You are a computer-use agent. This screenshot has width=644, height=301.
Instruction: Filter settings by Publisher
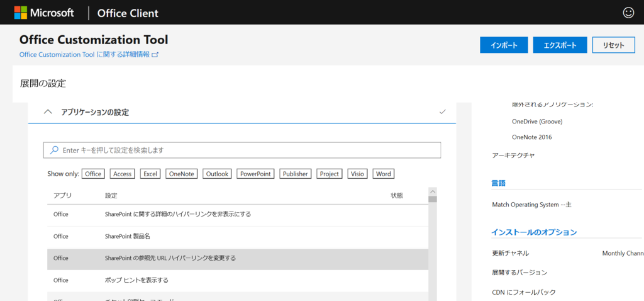click(x=296, y=174)
